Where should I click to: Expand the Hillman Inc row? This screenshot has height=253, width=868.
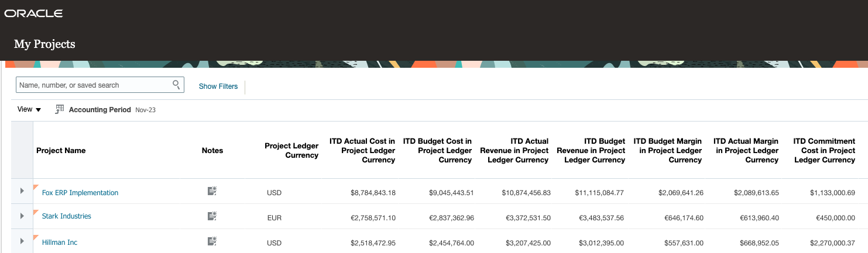tap(22, 241)
